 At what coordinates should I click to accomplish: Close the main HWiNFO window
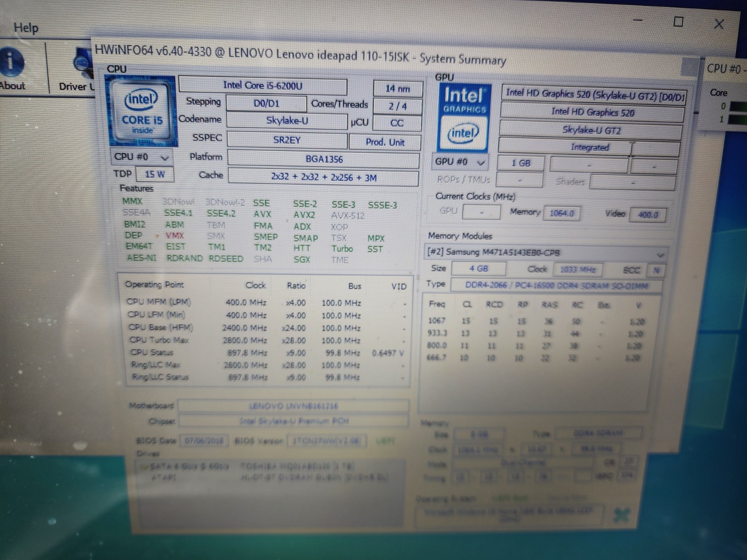tap(719, 24)
